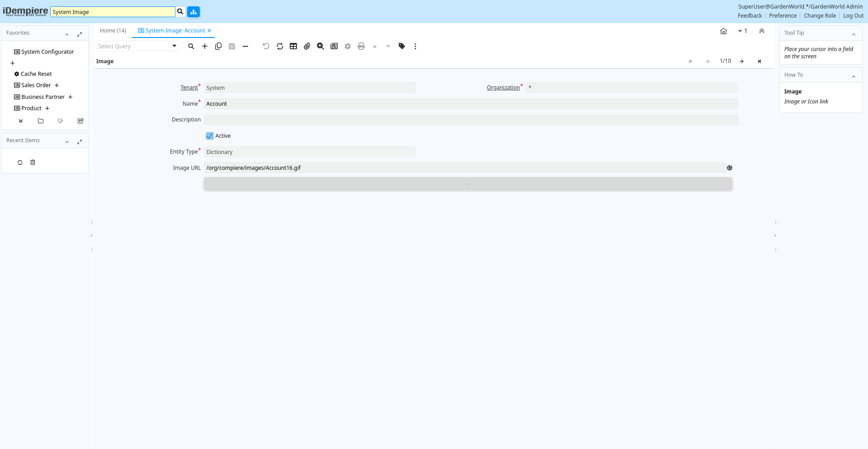This screenshot has height=449, width=868.
Task: Click the Copy Record toolbar icon
Action: coord(218,46)
